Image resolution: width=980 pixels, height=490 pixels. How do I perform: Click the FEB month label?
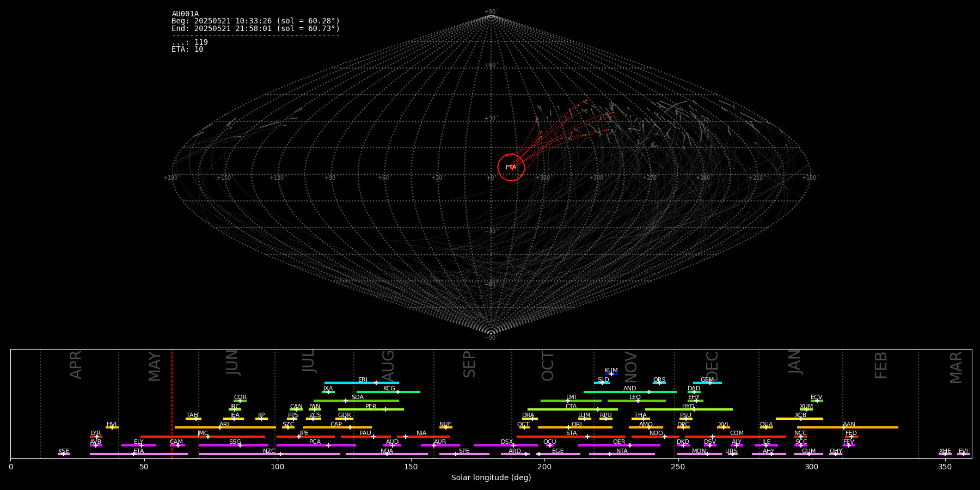point(880,365)
